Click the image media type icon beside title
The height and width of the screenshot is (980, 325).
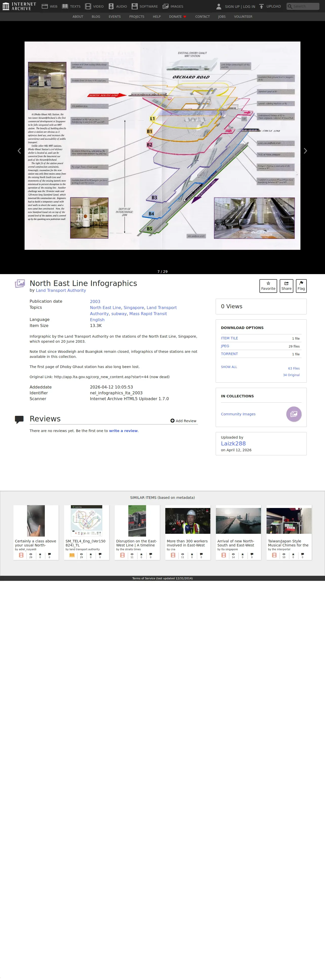(20, 283)
